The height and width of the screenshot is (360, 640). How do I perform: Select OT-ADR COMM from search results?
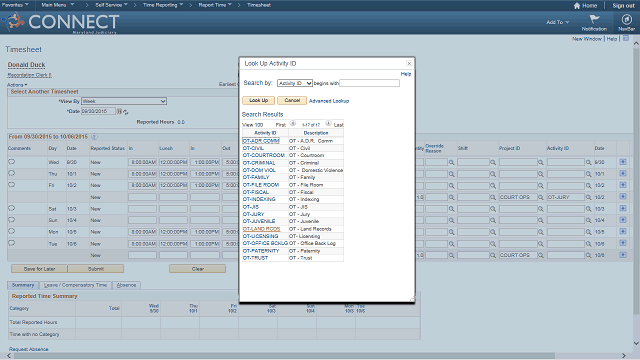261,141
